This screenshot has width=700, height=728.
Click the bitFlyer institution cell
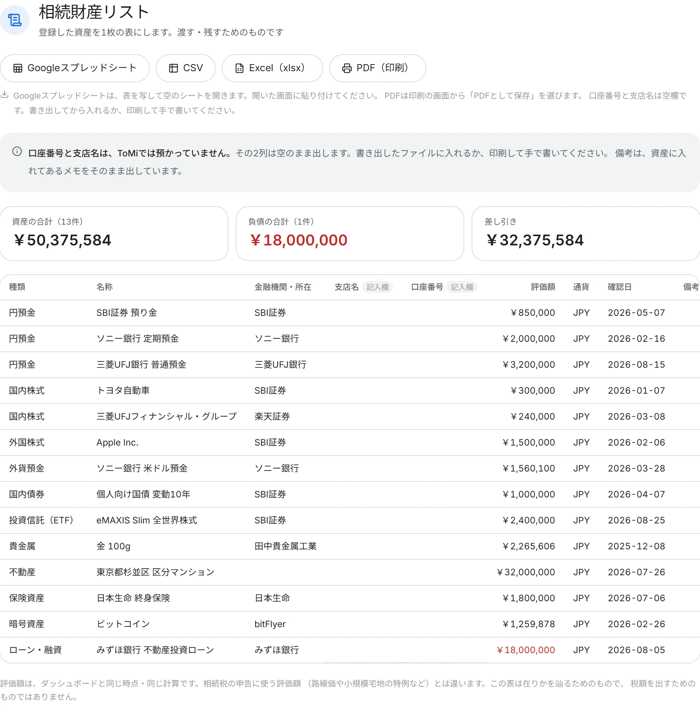pos(270,625)
